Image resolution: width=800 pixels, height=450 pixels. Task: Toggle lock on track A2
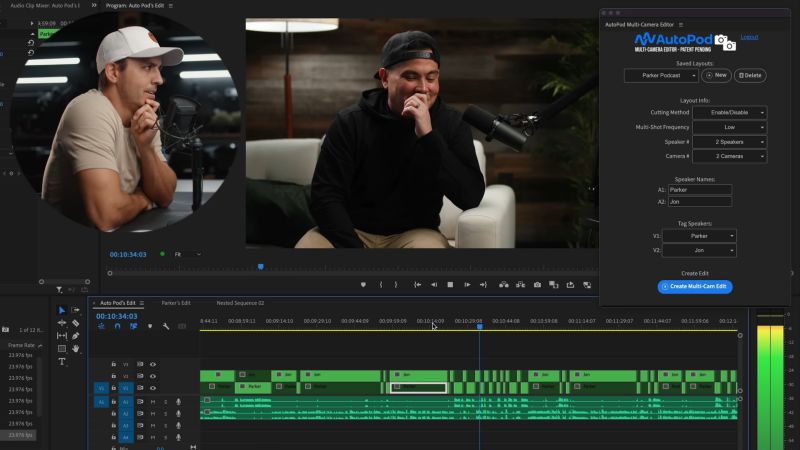tap(114, 413)
